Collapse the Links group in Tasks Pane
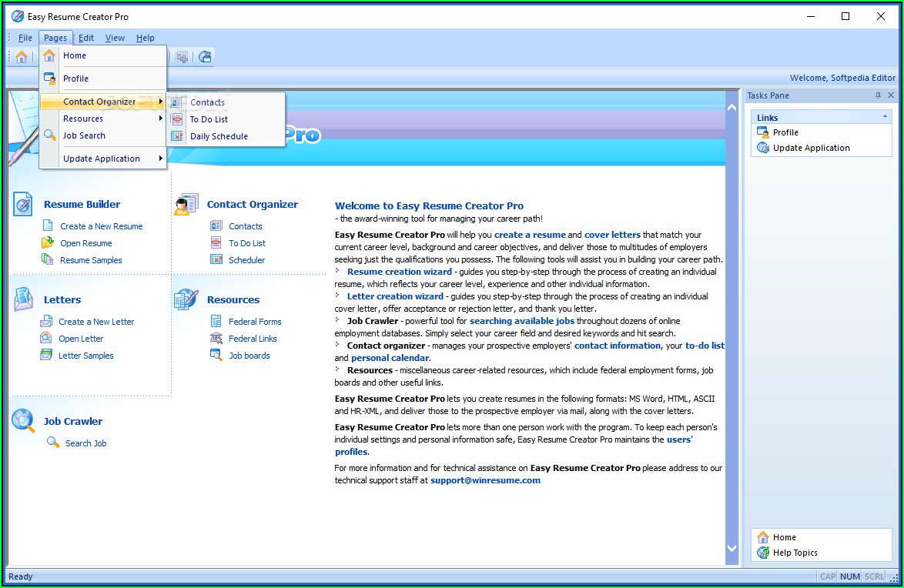904x588 pixels. click(886, 117)
